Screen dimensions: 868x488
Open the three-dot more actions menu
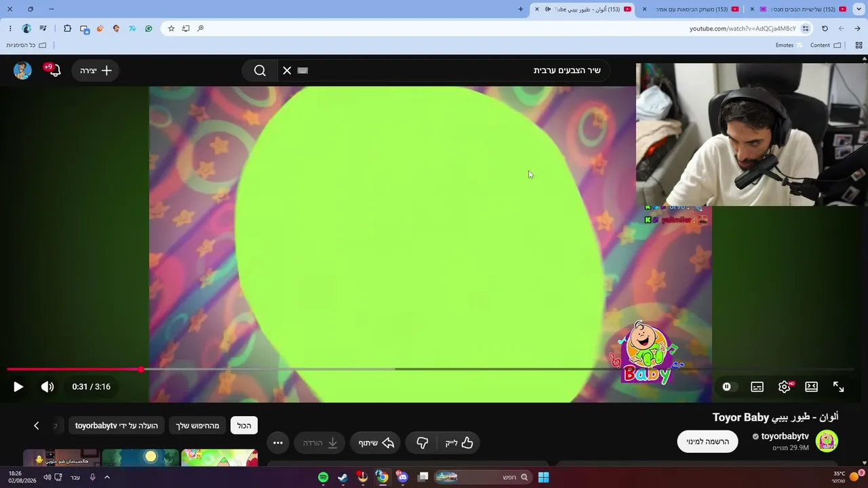point(278,443)
